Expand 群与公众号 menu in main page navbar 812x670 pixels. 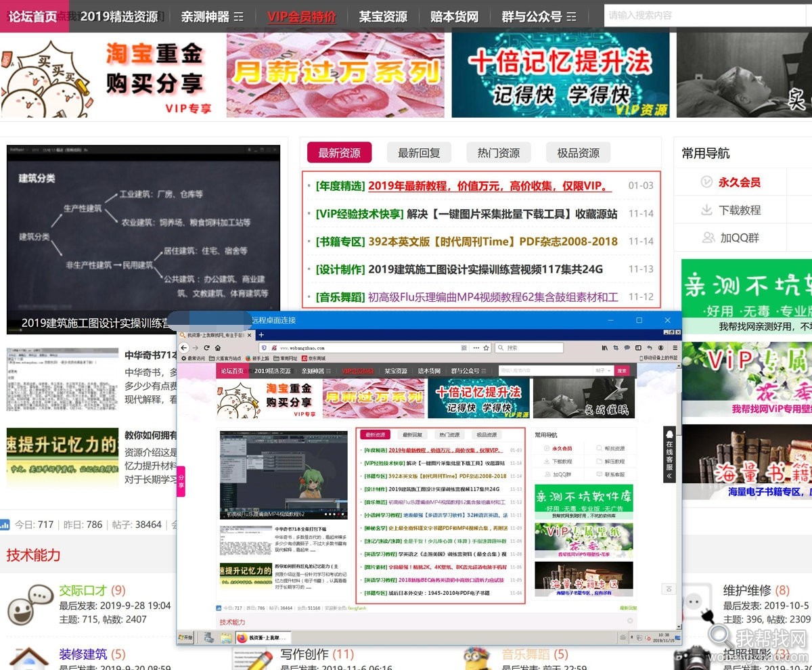click(x=571, y=17)
